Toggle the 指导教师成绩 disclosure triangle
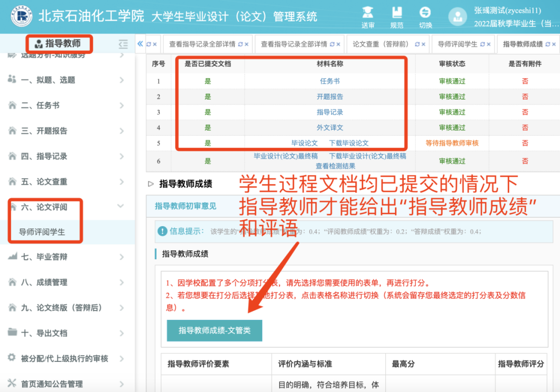The width and height of the screenshot is (560, 392). click(x=151, y=184)
